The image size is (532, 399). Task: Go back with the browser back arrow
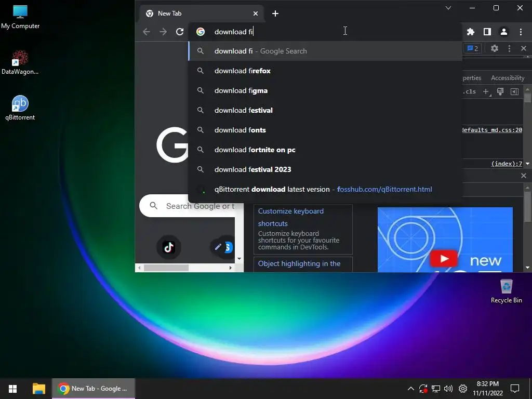click(x=146, y=32)
